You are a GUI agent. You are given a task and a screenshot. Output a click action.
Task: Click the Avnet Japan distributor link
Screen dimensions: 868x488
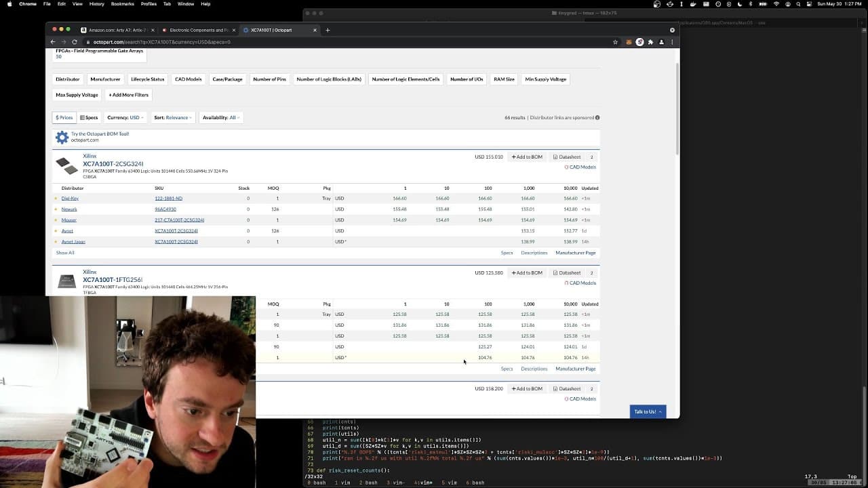73,242
